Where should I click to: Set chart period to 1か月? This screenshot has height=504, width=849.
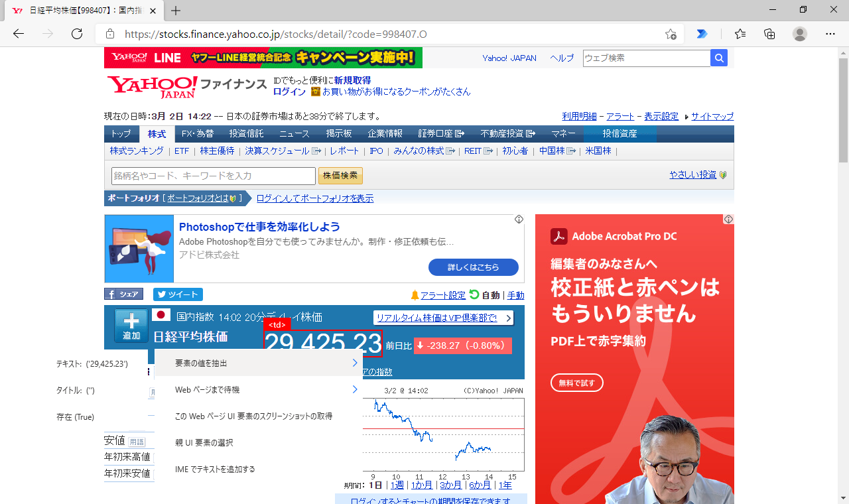[421, 485]
